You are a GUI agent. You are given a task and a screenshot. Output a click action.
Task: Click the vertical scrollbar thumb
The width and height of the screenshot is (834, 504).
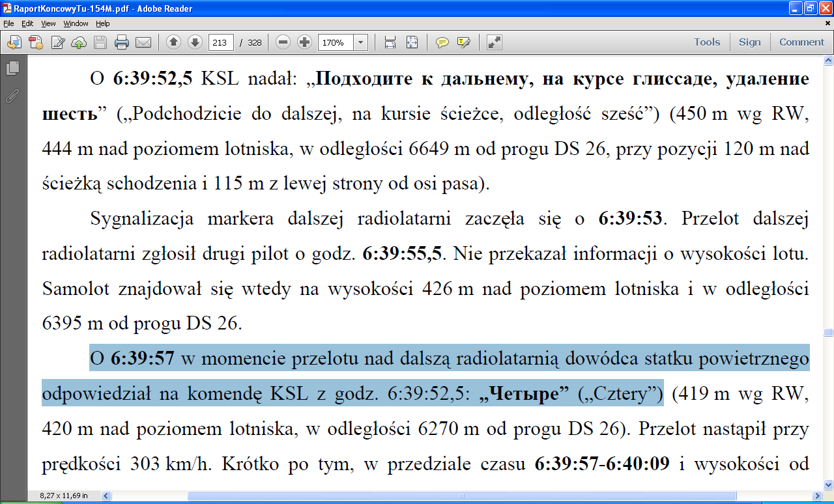click(828, 332)
